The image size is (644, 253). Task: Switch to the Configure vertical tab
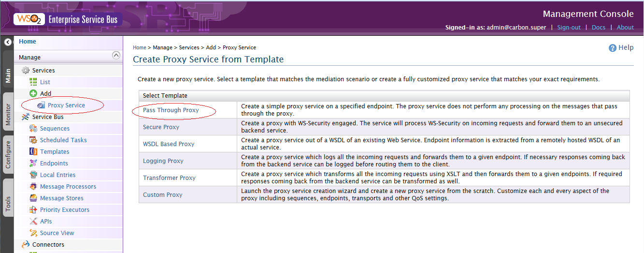(x=8, y=155)
